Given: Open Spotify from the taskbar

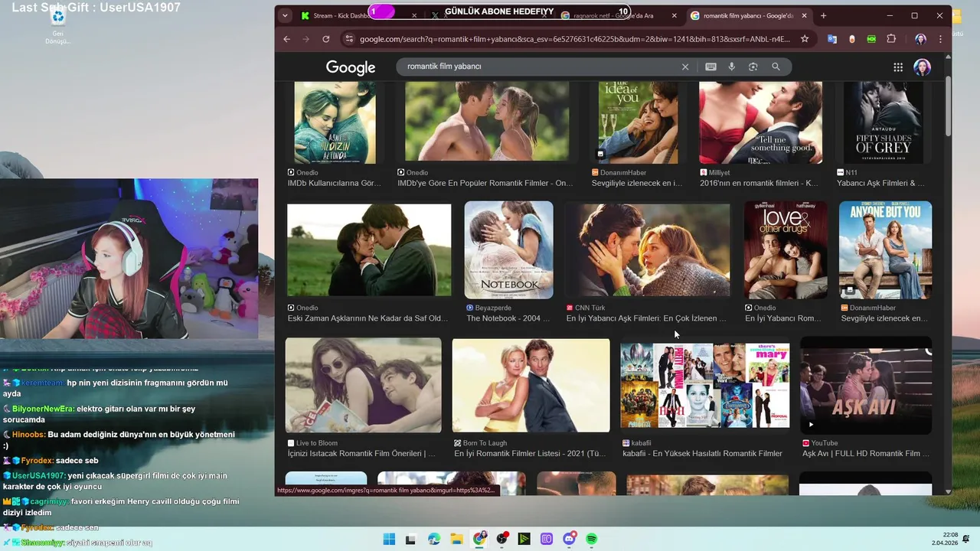Looking at the screenshot, I should [592, 539].
